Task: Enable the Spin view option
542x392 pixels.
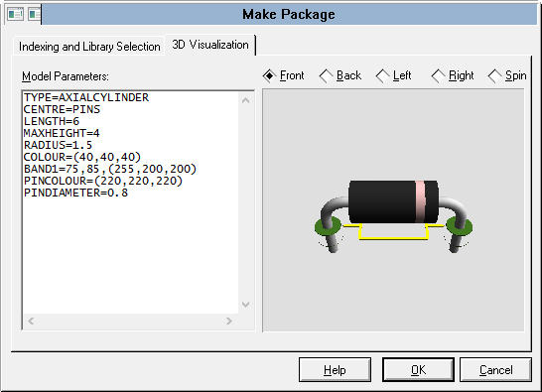Action: [x=507, y=75]
